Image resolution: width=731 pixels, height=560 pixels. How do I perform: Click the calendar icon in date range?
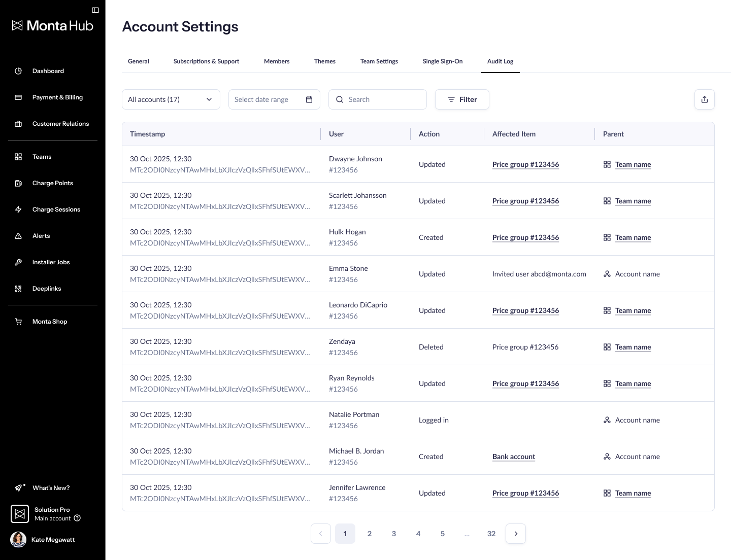click(309, 99)
